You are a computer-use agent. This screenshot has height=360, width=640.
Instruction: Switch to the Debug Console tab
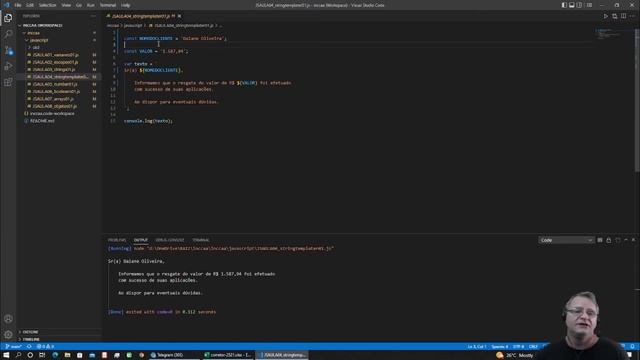(x=170, y=240)
